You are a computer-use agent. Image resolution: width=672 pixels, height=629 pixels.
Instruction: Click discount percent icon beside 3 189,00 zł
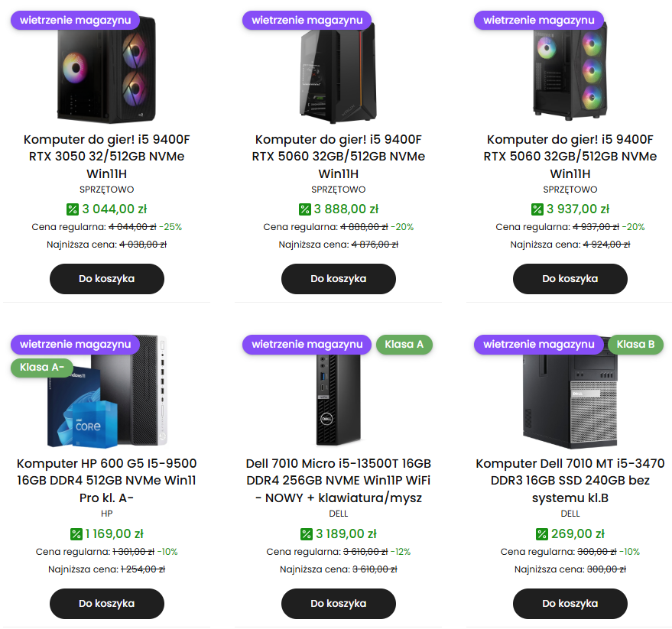pyautogui.click(x=306, y=534)
